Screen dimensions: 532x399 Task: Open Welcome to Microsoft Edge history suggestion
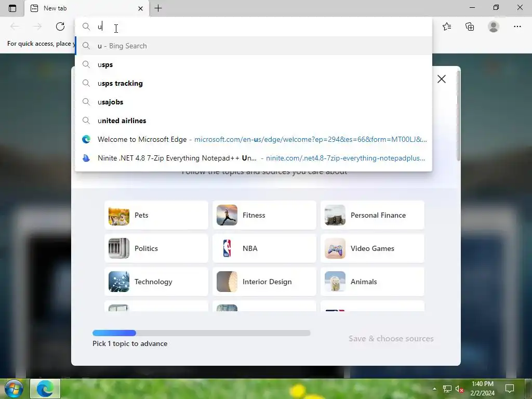tap(254, 139)
